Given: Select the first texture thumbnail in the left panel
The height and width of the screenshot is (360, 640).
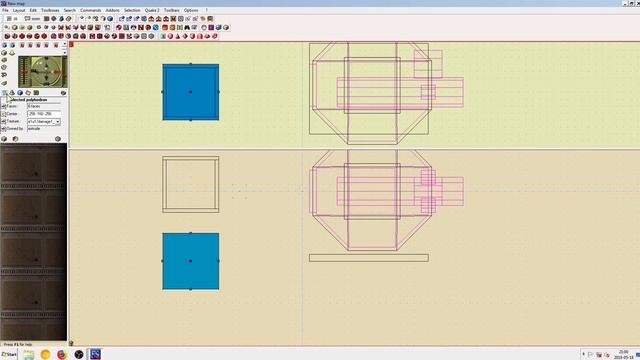Looking at the screenshot, I should click(33, 165).
